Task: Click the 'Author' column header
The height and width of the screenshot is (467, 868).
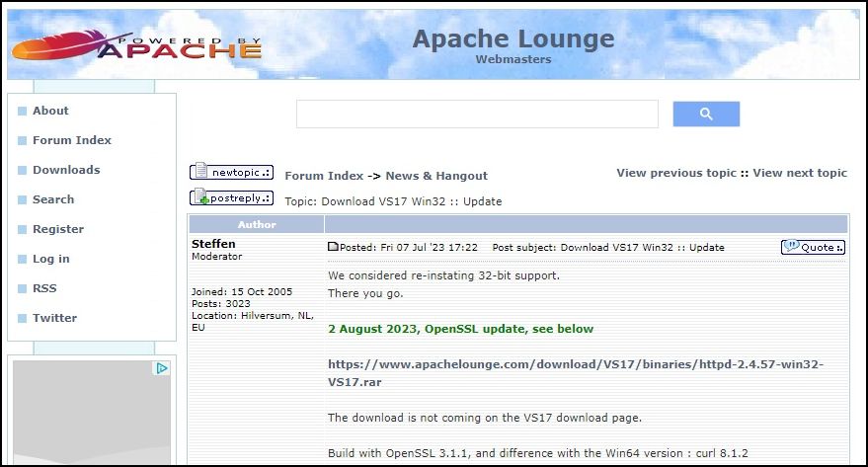Action: coord(257,225)
